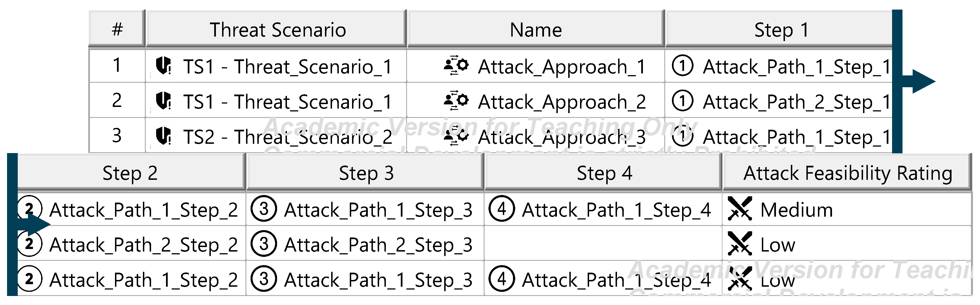Image resolution: width=980 pixels, height=305 pixels.
Task: Click the shield icon beside TS2 - Threat_Scenario_2
Action: [163, 136]
